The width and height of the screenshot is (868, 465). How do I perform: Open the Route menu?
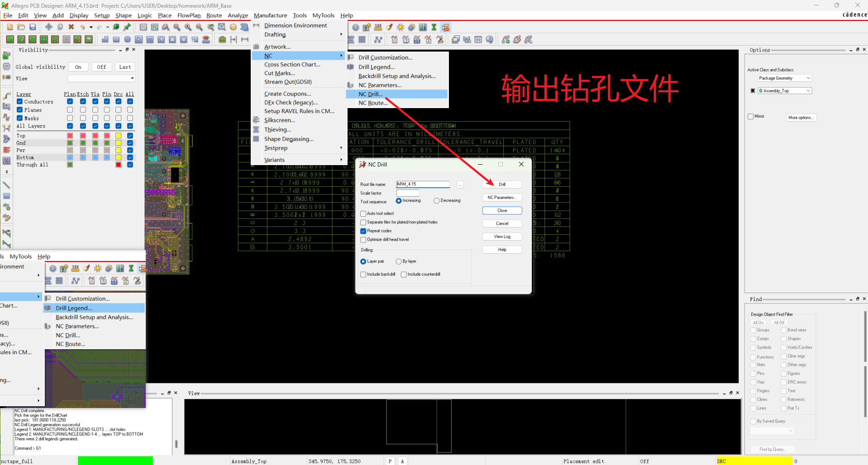coord(214,15)
